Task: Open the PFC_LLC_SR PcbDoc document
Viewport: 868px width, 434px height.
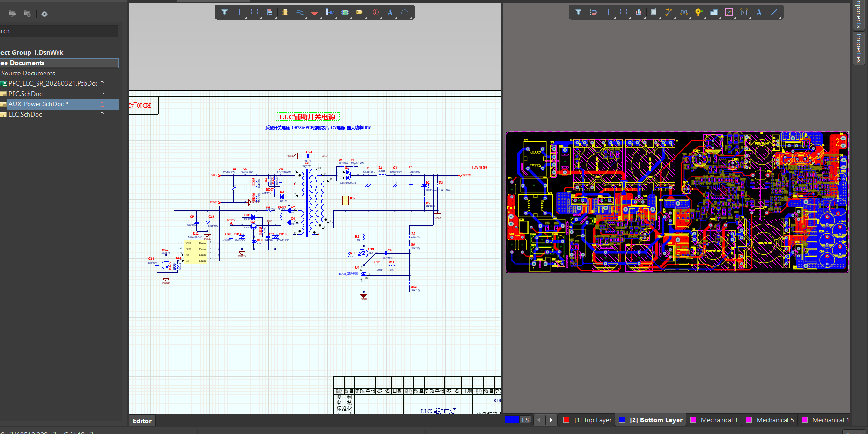Action: [x=52, y=83]
